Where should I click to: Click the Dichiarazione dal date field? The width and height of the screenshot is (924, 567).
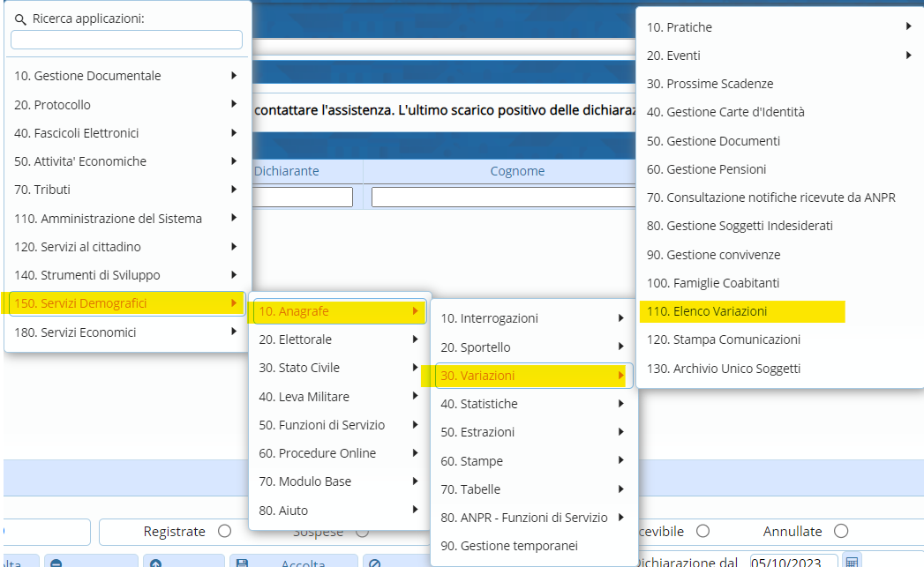click(793, 562)
